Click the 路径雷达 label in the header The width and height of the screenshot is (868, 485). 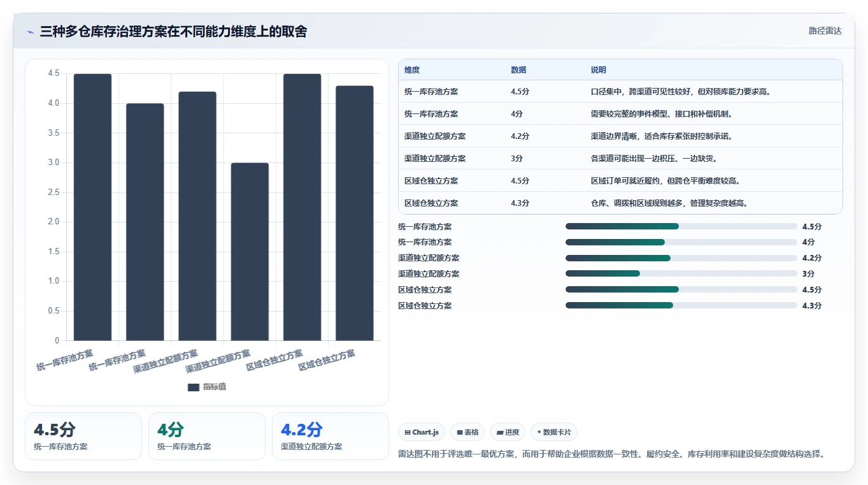(825, 31)
